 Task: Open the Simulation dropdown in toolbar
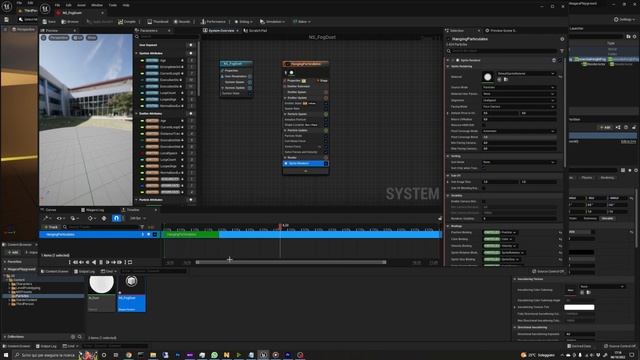click(x=272, y=22)
